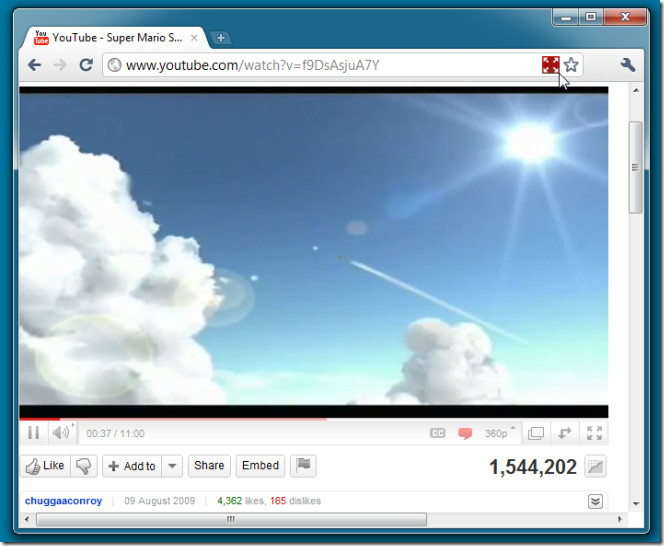
Task: Click the view count 1,544,202
Action: point(533,467)
